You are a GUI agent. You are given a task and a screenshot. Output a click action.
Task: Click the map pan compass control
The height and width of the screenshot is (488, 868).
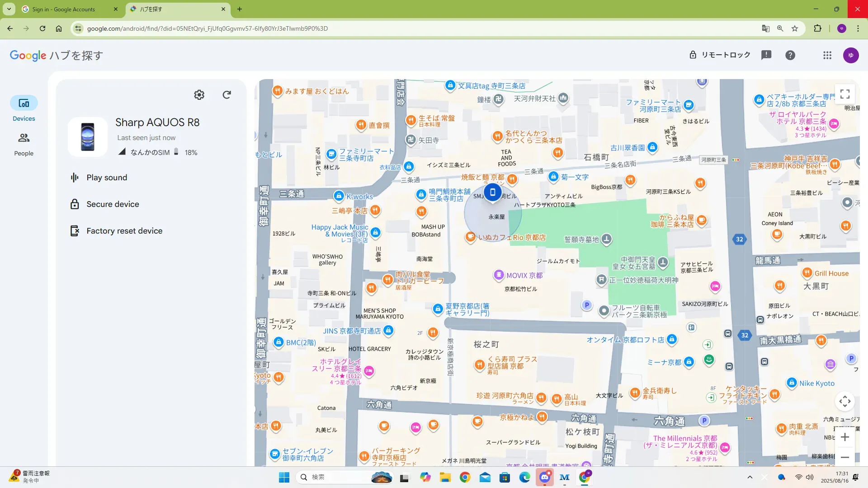844,401
